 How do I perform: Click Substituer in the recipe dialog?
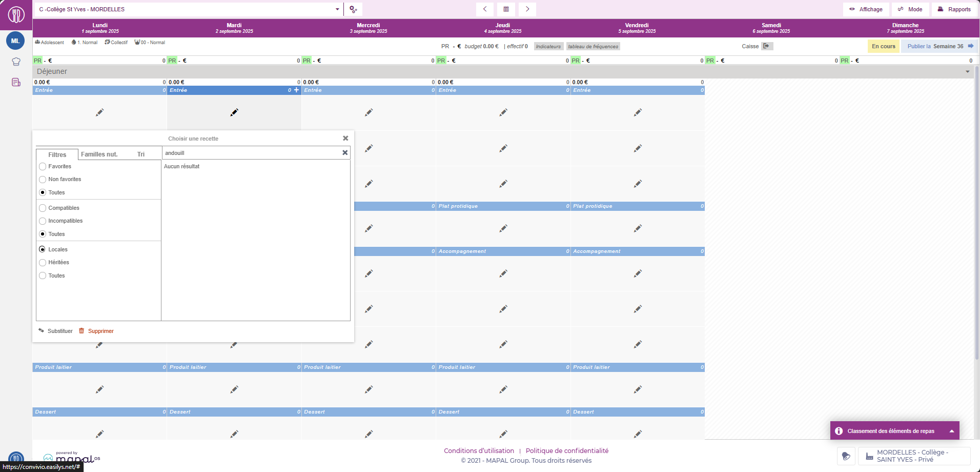[55, 331]
